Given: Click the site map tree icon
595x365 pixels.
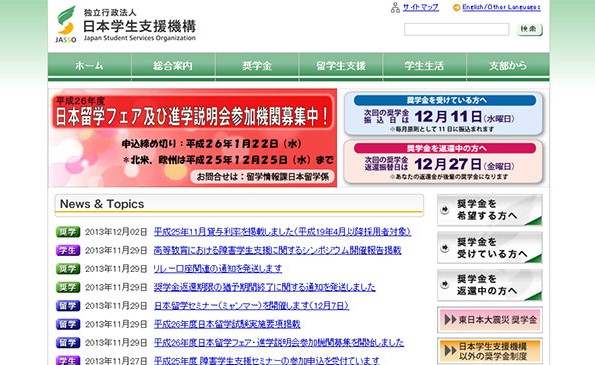Looking at the screenshot, I should pos(395,8).
